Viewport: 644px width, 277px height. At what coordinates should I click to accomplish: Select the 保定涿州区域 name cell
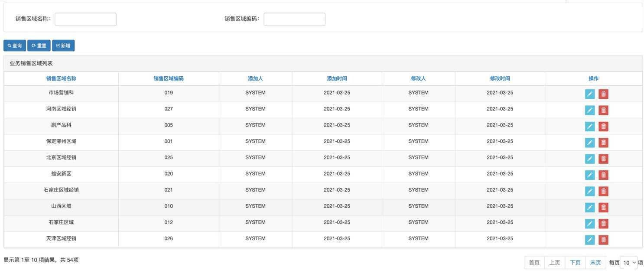(61, 141)
